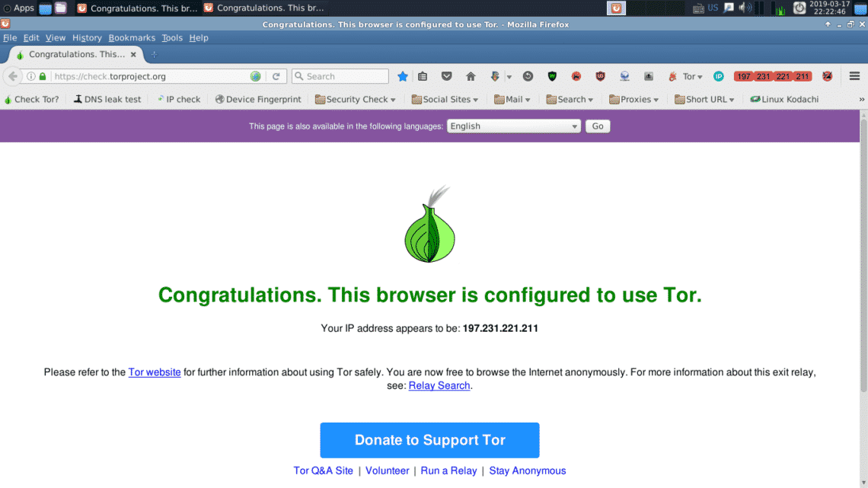Click the green shield extension icon

pyautogui.click(x=552, y=76)
